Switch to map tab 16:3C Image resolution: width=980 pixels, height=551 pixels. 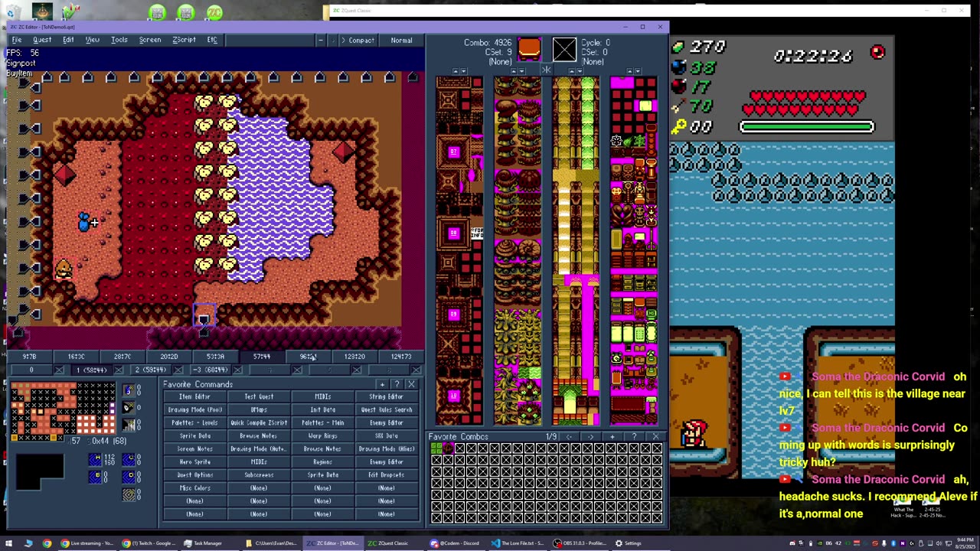point(76,357)
